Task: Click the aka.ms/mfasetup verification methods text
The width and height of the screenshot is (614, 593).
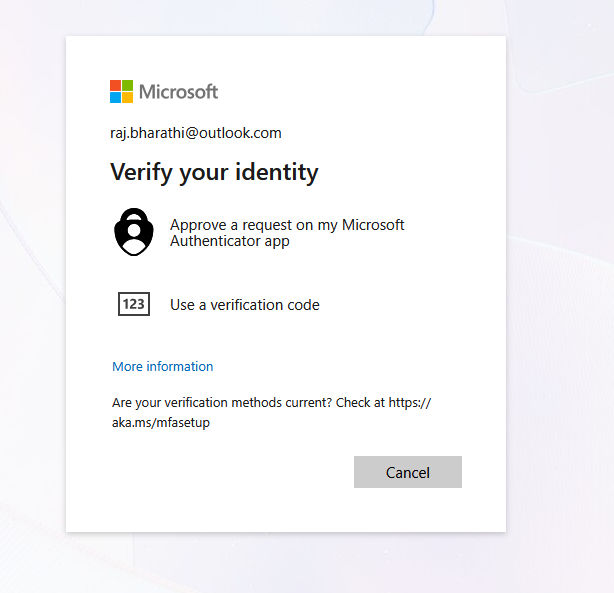Action: (x=271, y=412)
